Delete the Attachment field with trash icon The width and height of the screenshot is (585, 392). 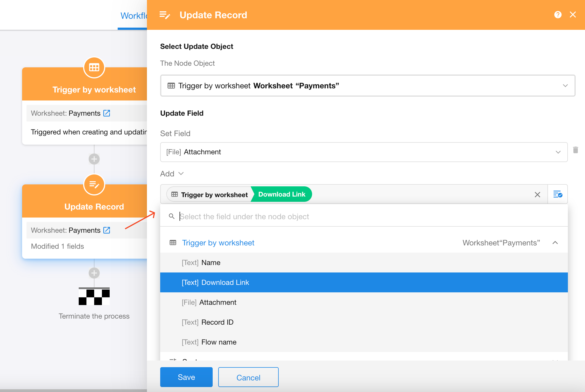pyautogui.click(x=575, y=150)
